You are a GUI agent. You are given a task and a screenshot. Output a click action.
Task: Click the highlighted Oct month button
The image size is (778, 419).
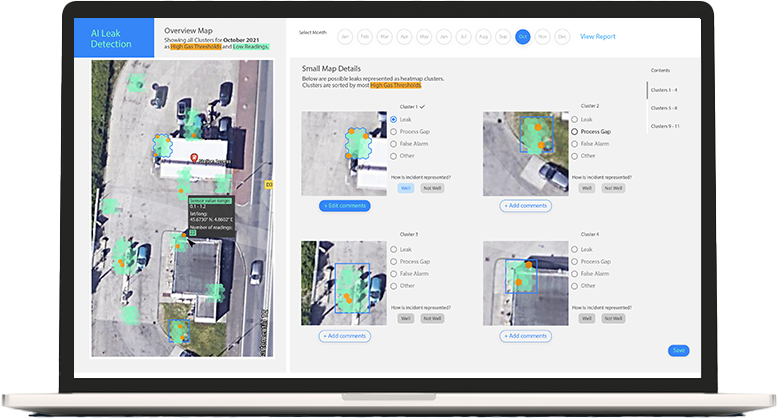pyautogui.click(x=522, y=37)
